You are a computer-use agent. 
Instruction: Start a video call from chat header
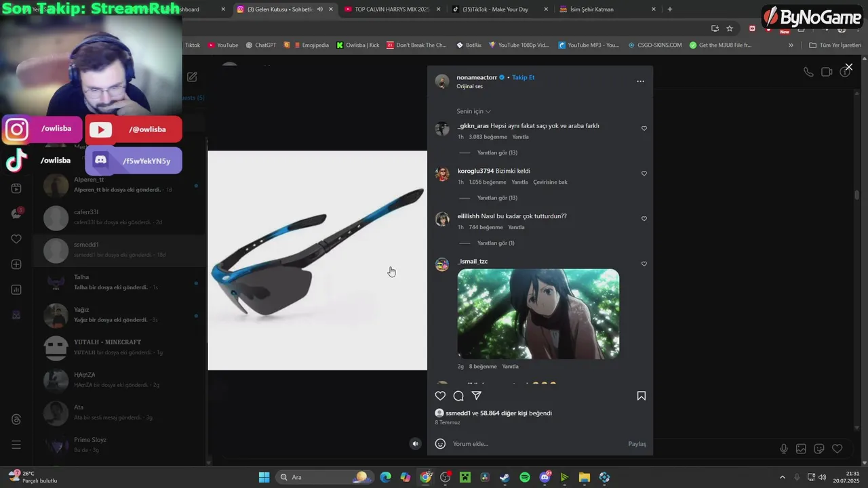point(827,72)
